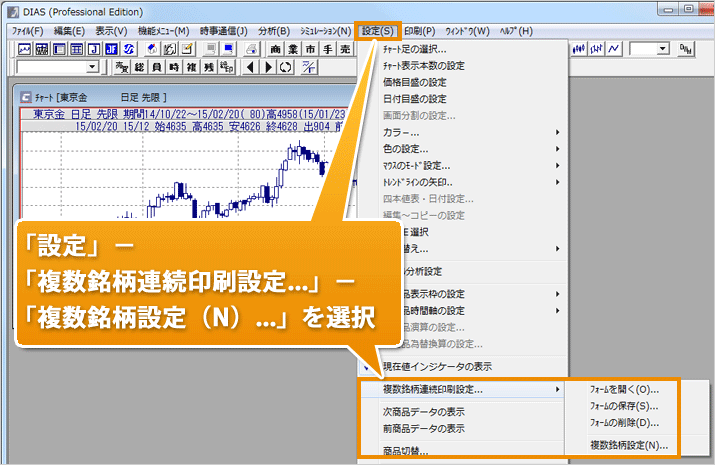Choose フォームを開く(O)... submenu entry
This screenshot has width=715, height=465.
tap(626, 389)
